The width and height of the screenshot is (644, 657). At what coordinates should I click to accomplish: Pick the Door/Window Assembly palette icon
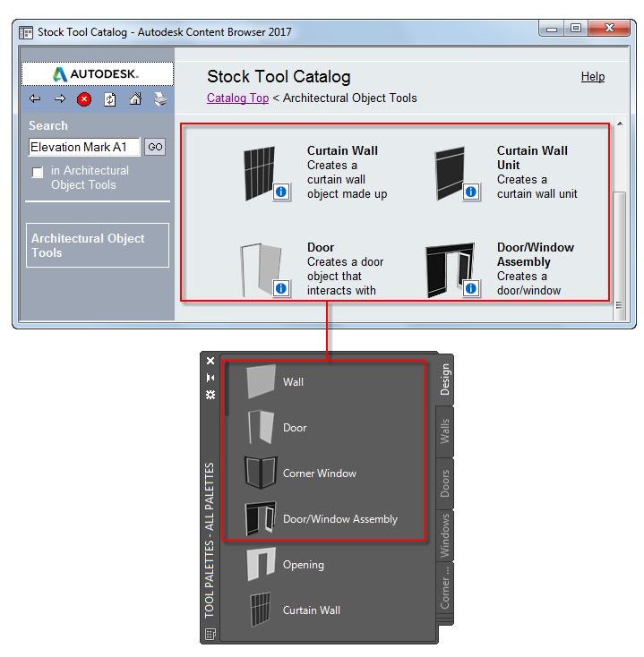[261, 519]
